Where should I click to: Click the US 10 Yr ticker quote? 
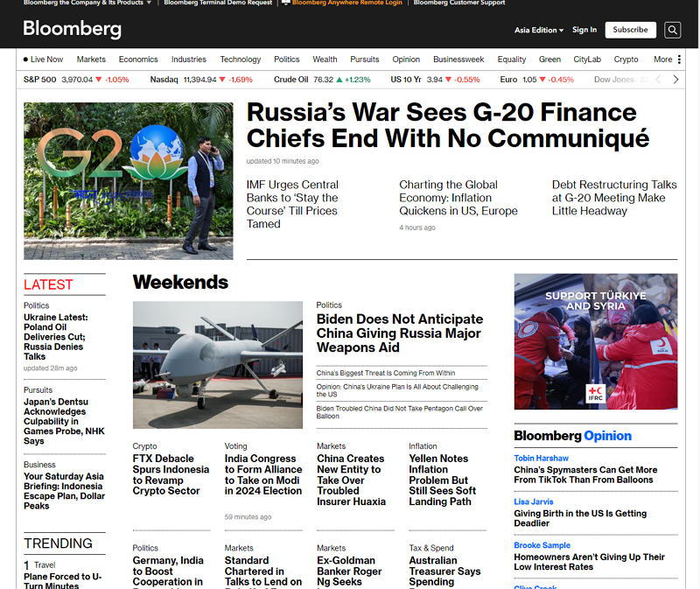(x=435, y=80)
